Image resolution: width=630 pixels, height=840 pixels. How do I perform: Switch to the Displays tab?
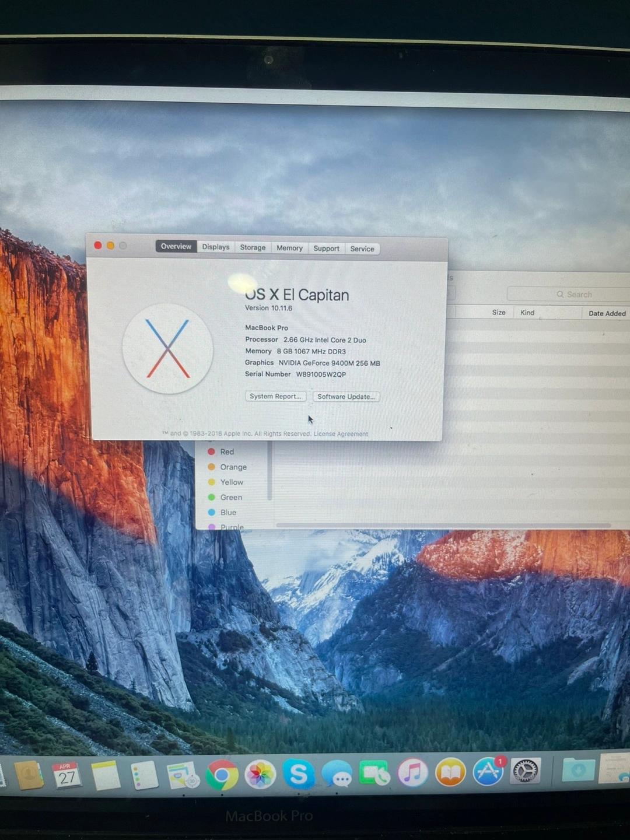click(x=216, y=247)
